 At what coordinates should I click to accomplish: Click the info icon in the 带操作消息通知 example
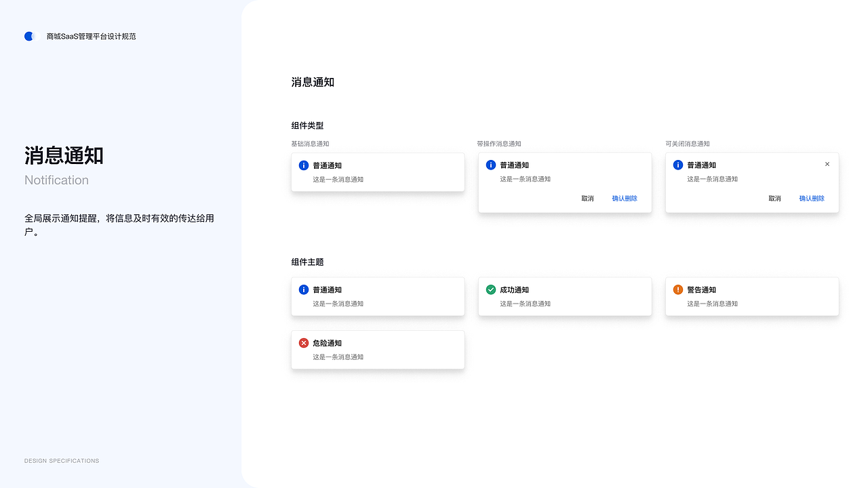(x=490, y=165)
